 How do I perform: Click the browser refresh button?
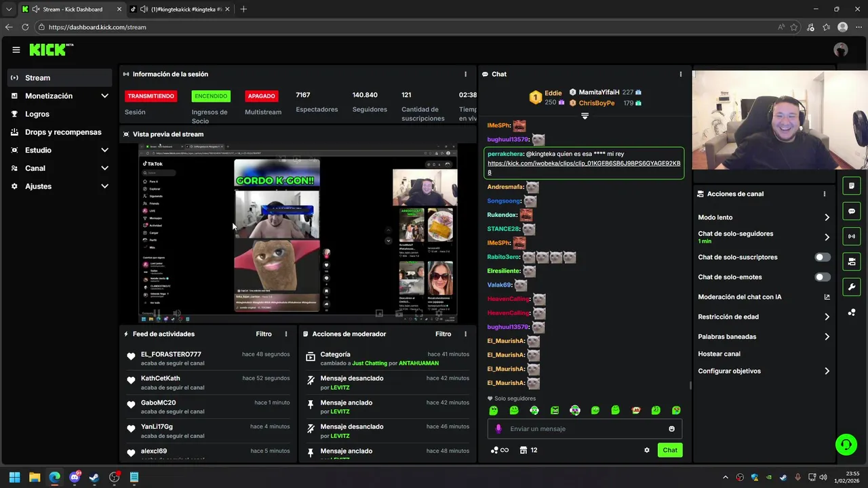tap(25, 27)
